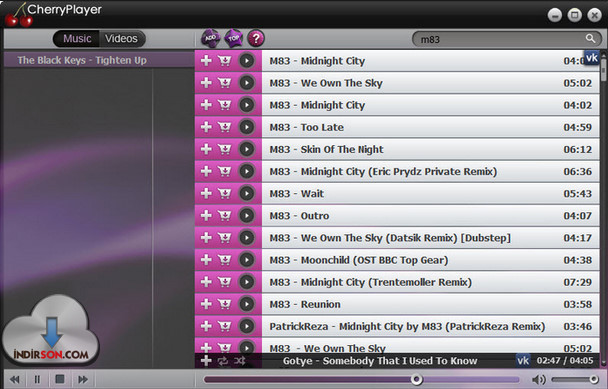The width and height of the screenshot is (608, 389).
Task: Add M83 - Outro to playlist
Action: [206, 215]
